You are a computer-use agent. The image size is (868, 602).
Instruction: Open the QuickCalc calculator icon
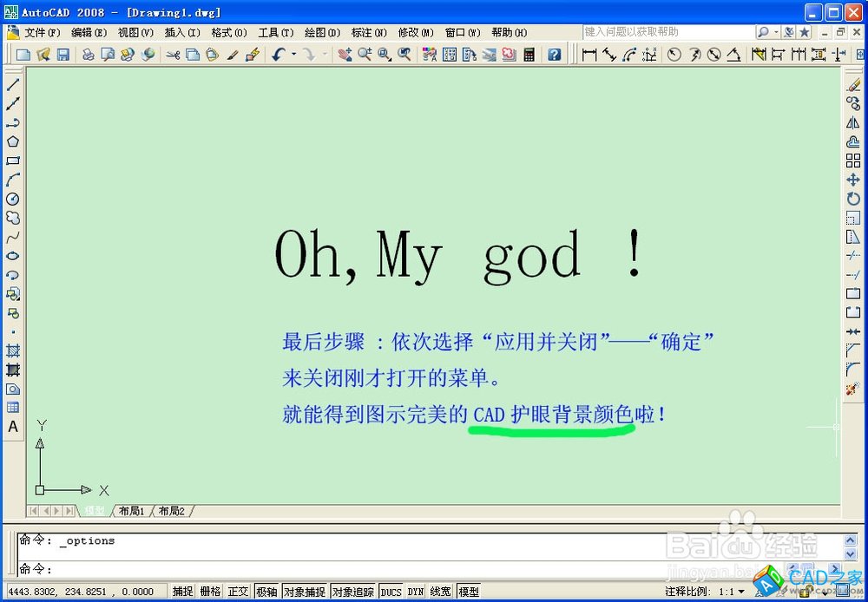[529, 55]
